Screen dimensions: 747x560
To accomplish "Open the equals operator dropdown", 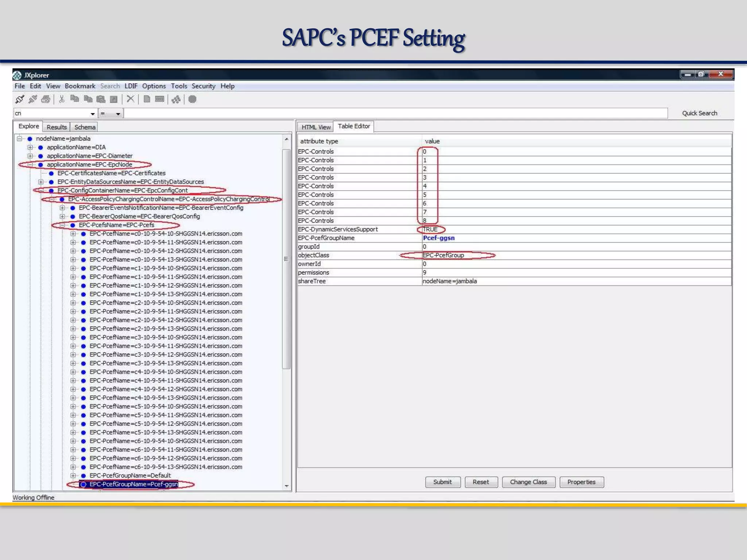I will (118, 114).
